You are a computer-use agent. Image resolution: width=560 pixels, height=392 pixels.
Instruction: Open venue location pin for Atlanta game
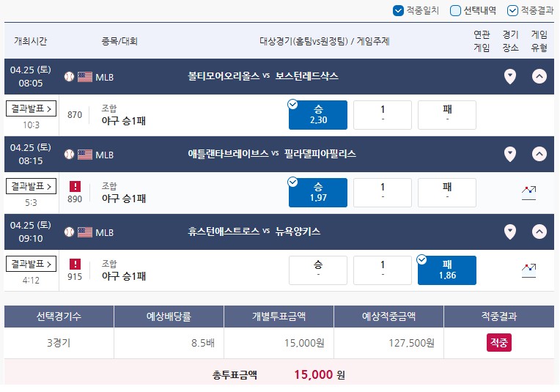click(x=510, y=154)
